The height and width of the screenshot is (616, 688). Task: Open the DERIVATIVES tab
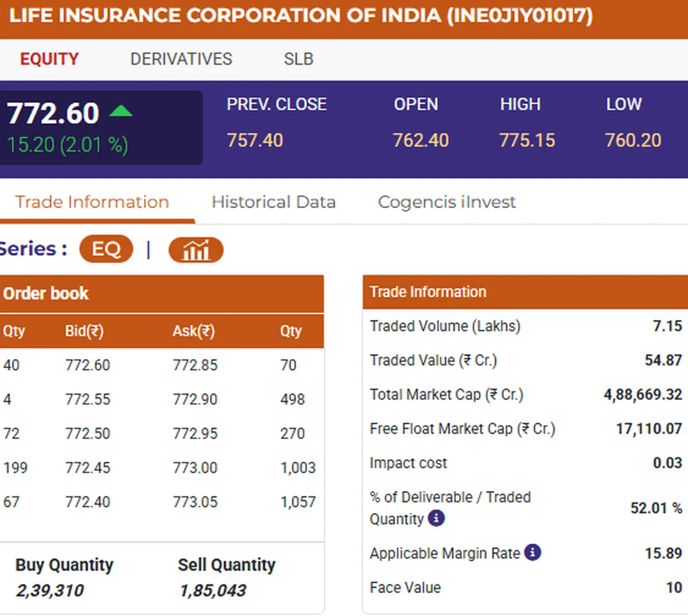181,59
